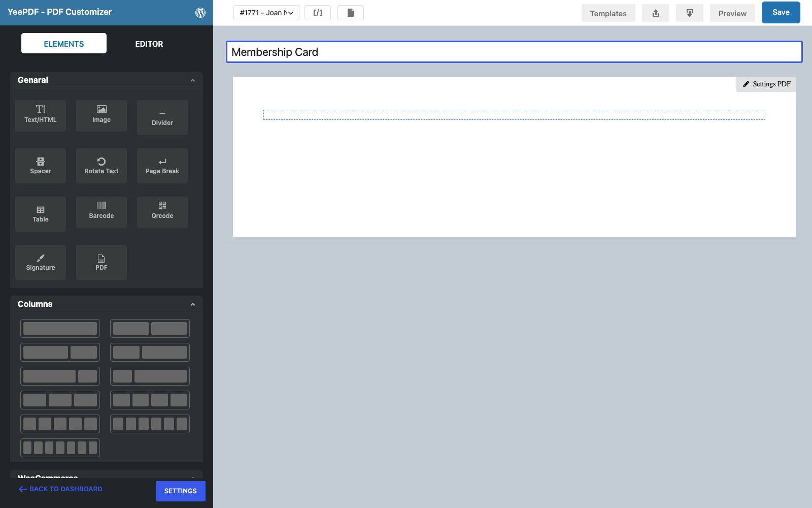The width and height of the screenshot is (812, 508).
Task: Switch to the EDITOR tab
Action: [149, 44]
